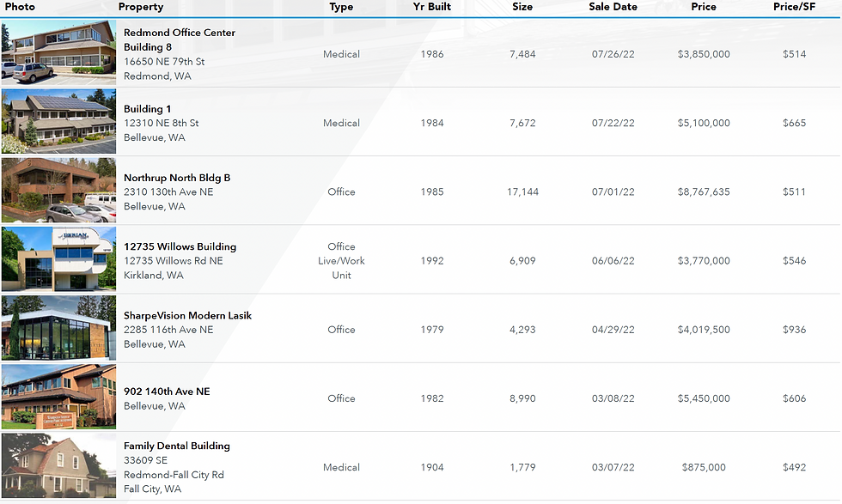Click the Sale Date column header
Viewport: 842px width, 504px height.
pyautogui.click(x=613, y=7)
